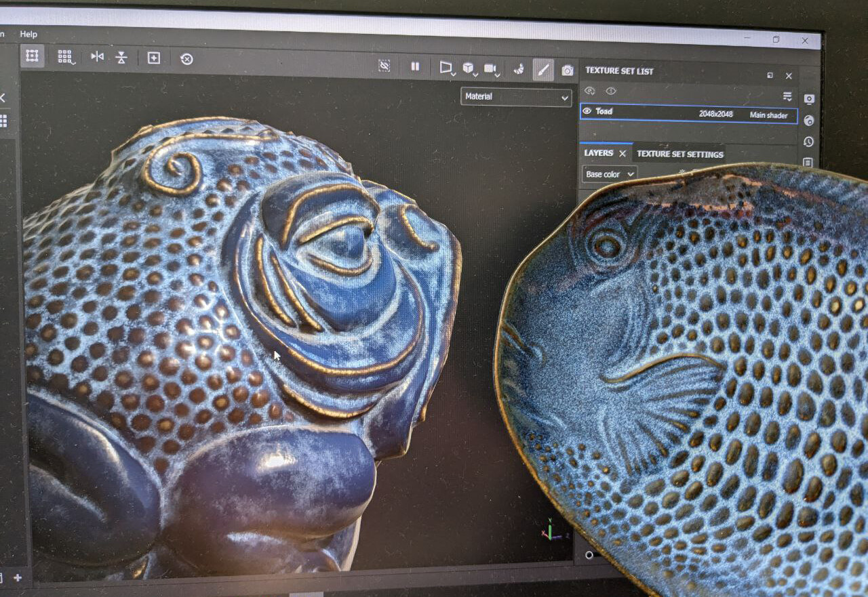
Task: Open the Log panel from the sidebar
Action: pyautogui.click(x=809, y=163)
